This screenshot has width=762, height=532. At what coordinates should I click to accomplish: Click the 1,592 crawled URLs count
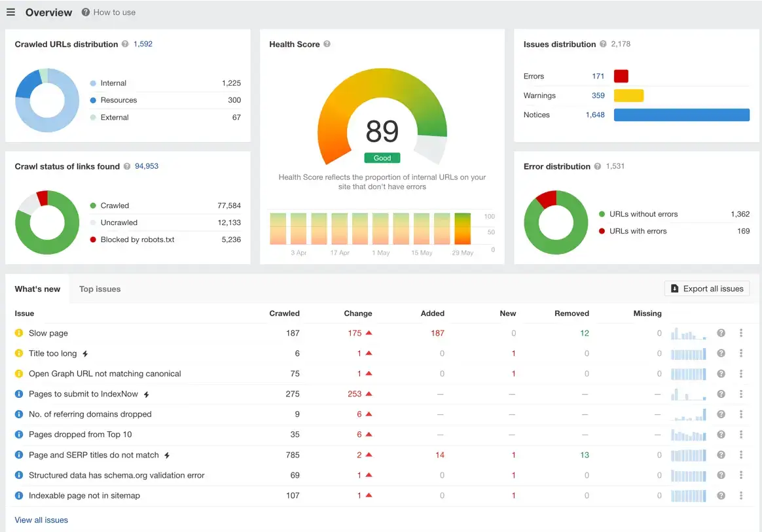tap(143, 44)
